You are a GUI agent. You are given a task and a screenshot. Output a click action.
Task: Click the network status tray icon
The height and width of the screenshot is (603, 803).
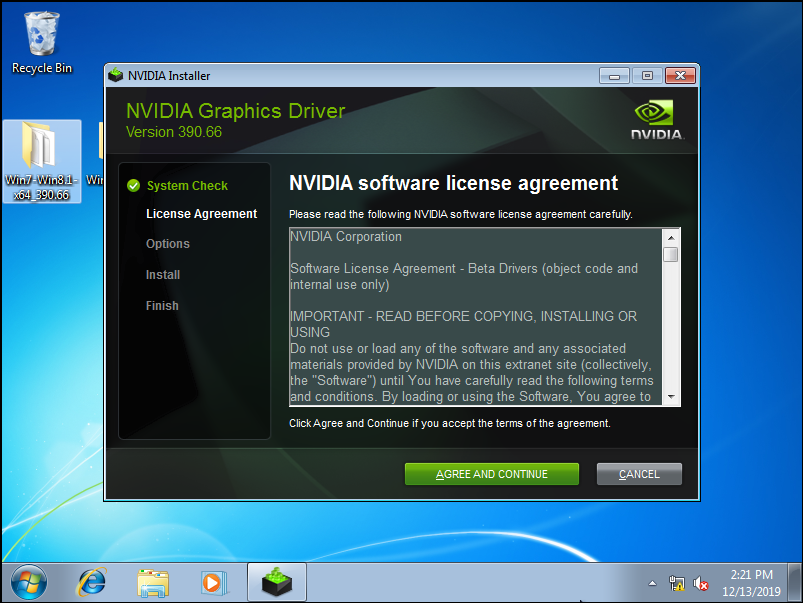coord(677,583)
